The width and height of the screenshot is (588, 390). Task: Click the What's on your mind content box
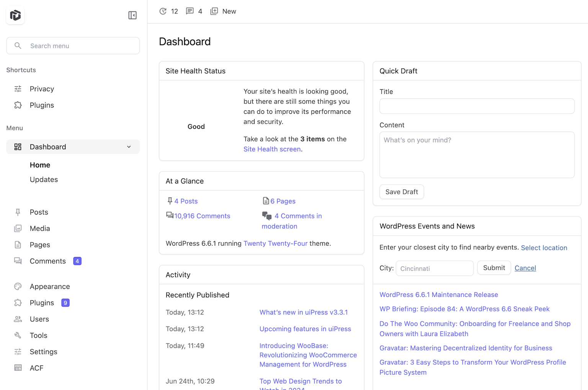[x=477, y=155]
